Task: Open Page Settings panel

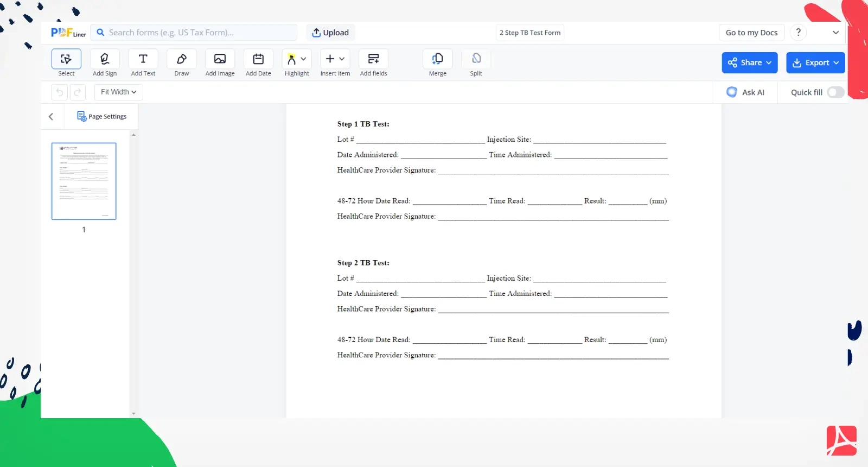Action: (x=101, y=117)
